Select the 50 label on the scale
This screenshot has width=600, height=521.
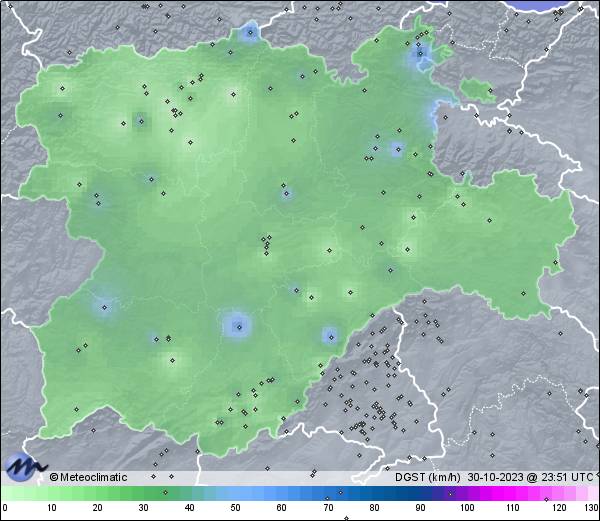coord(235,508)
